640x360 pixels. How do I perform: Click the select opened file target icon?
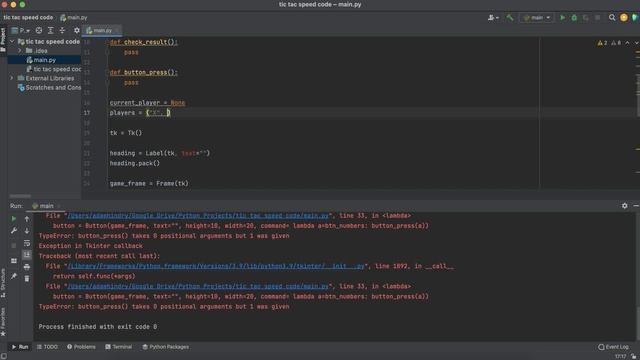pos(39,31)
